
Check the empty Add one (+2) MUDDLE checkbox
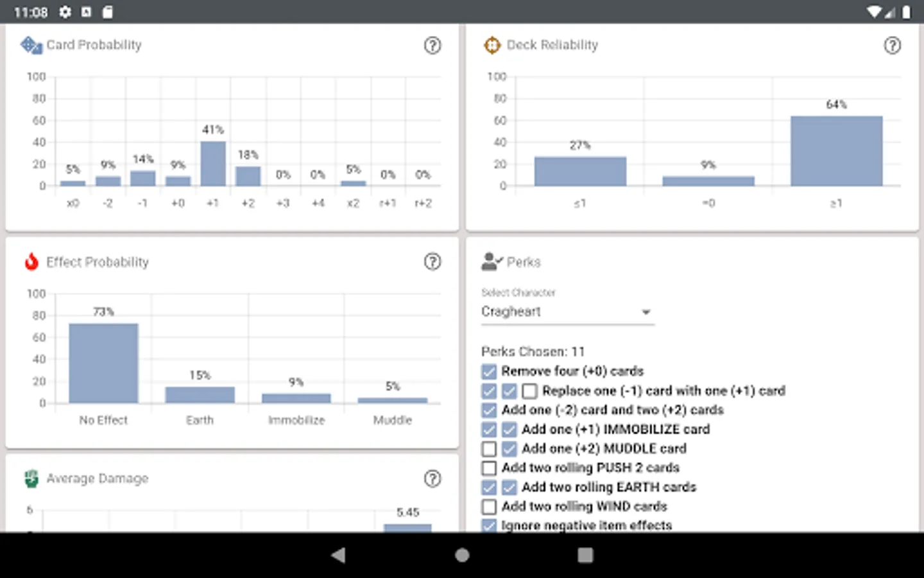click(489, 448)
